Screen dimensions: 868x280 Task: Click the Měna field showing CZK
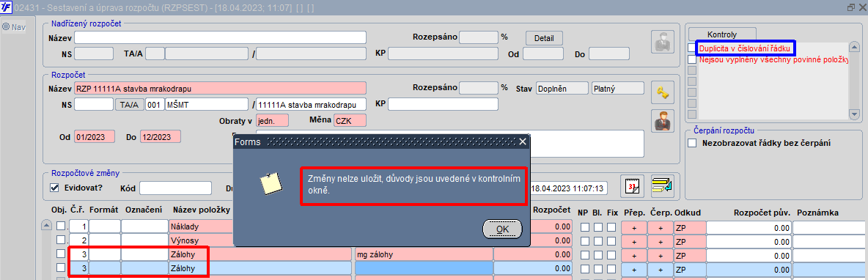(x=350, y=121)
